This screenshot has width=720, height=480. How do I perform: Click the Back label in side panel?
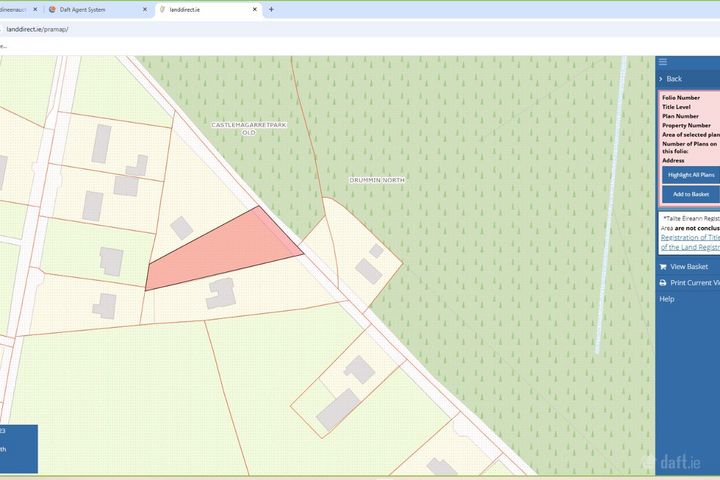(674, 79)
